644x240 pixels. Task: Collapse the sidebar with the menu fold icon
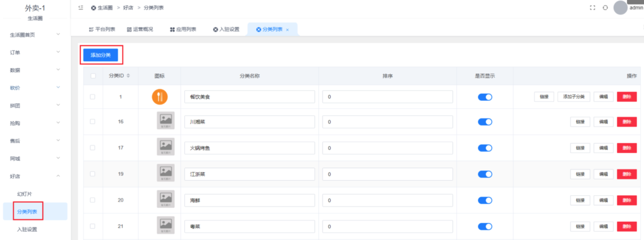coord(80,8)
